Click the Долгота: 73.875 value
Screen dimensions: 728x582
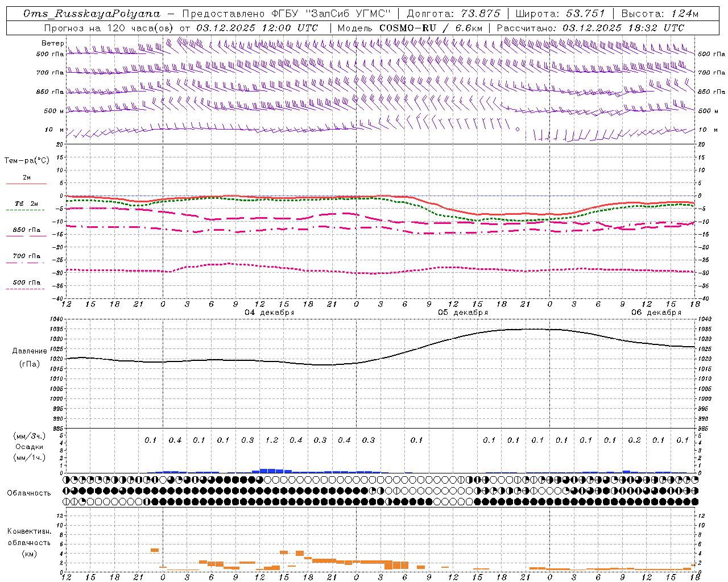[454, 14]
